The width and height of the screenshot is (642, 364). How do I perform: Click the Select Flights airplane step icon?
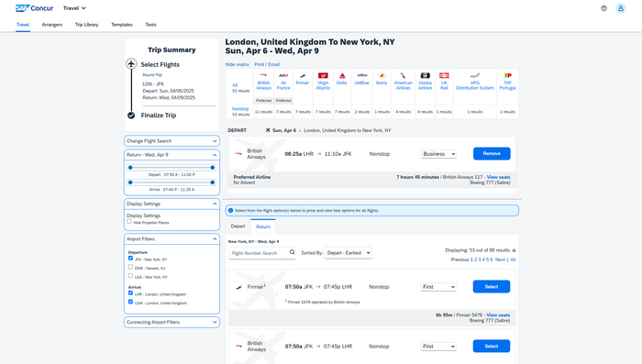coord(131,64)
